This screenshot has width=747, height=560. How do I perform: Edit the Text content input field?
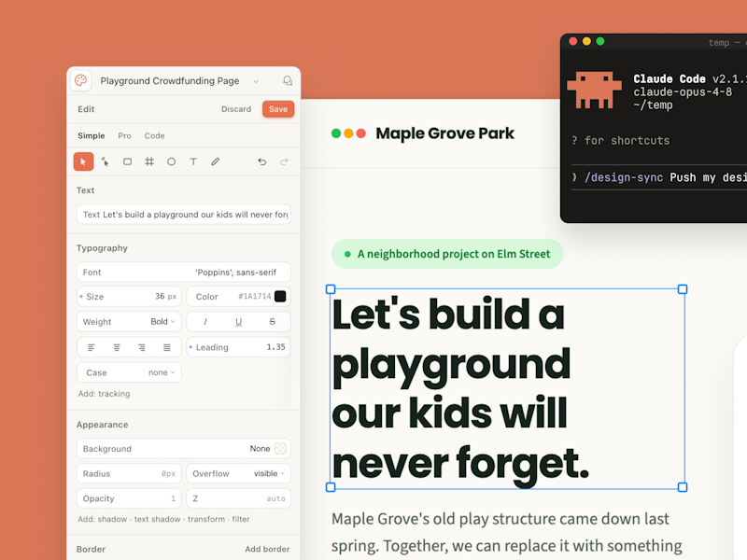pyautogui.click(x=183, y=215)
